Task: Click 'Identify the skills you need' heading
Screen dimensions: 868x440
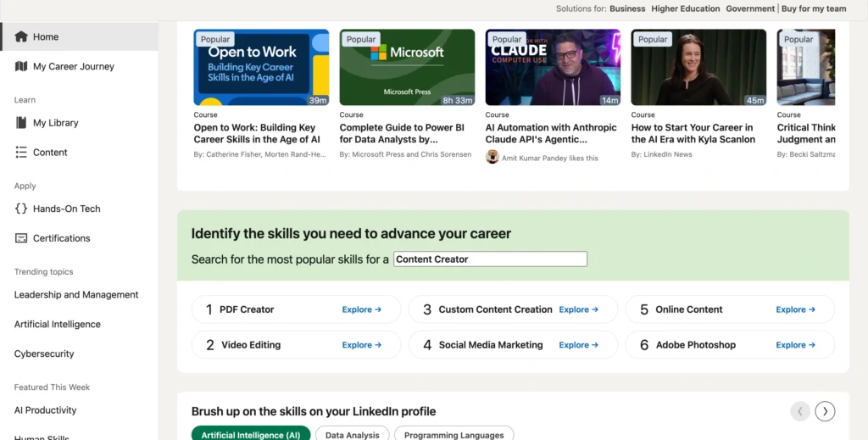Action: pyautogui.click(x=351, y=233)
